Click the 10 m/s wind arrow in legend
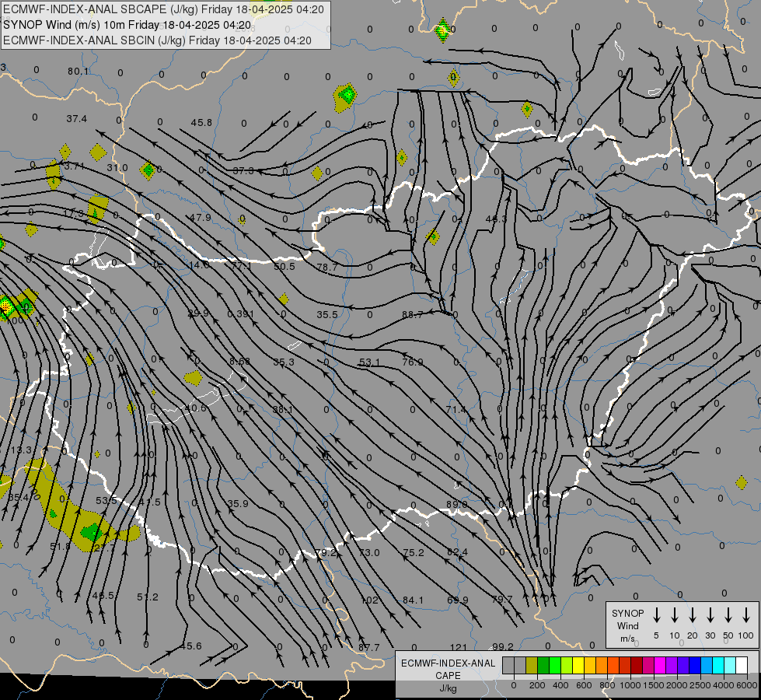This screenshot has height=700, width=761. point(674,615)
